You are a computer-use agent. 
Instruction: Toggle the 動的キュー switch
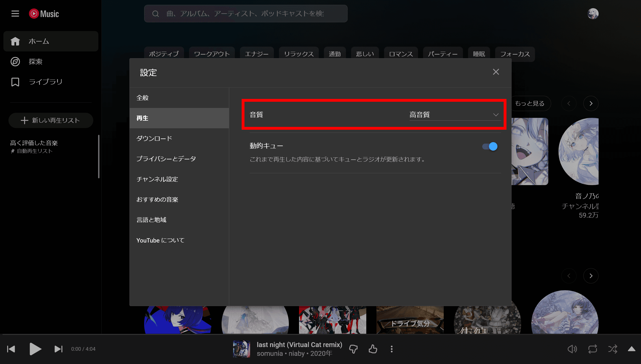click(490, 146)
